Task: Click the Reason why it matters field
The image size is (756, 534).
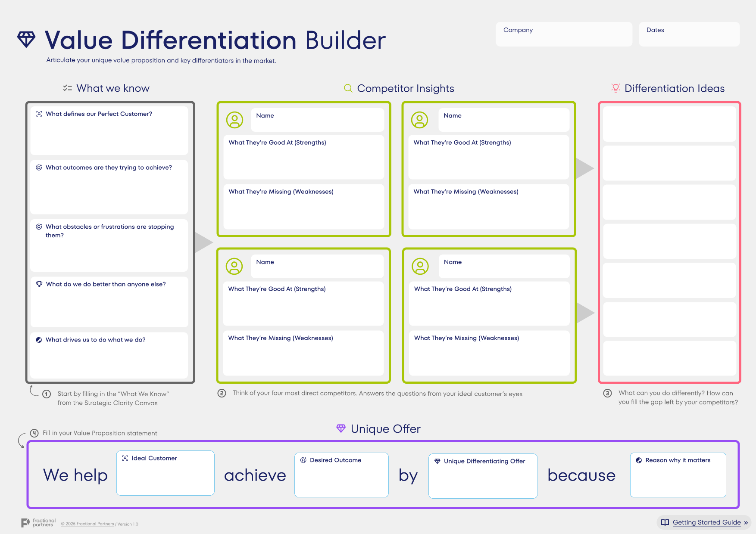Action: coord(678,475)
